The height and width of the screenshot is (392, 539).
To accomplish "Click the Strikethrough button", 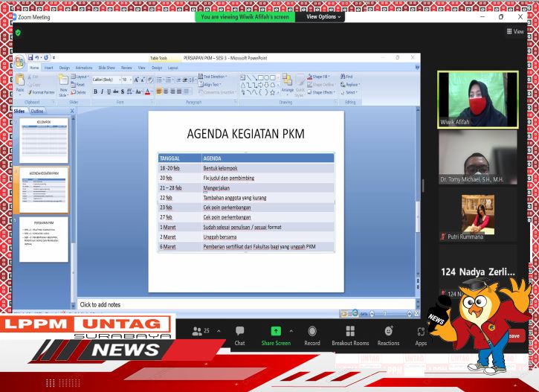I will coord(115,91).
